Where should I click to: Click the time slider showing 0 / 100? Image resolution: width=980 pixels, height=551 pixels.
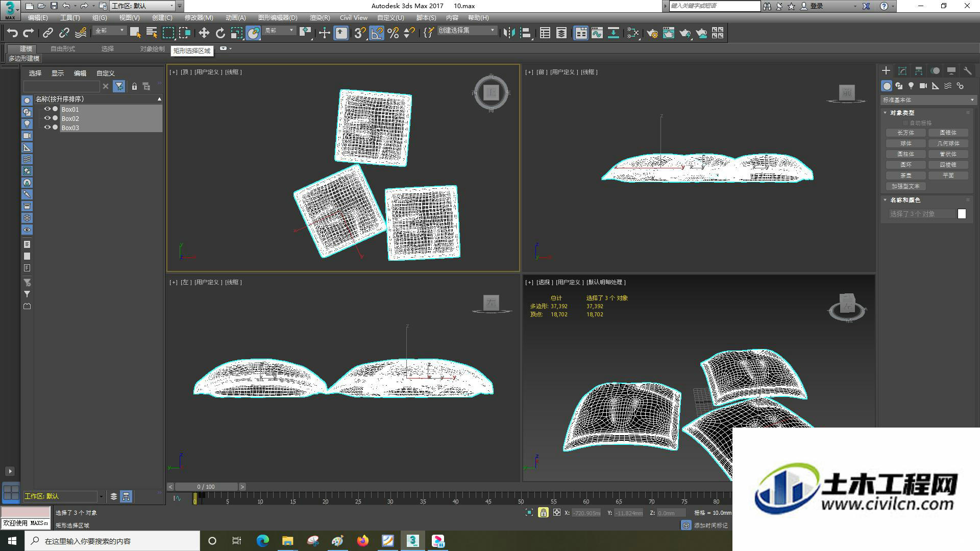[206, 487]
